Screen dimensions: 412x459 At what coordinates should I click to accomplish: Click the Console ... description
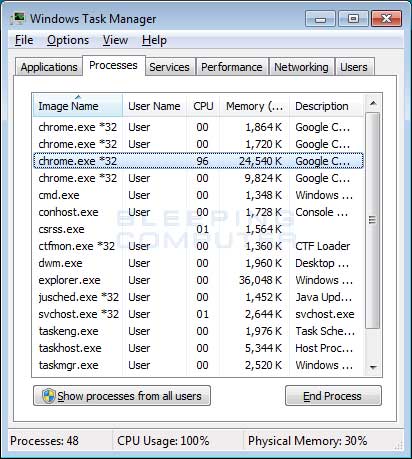(322, 212)
